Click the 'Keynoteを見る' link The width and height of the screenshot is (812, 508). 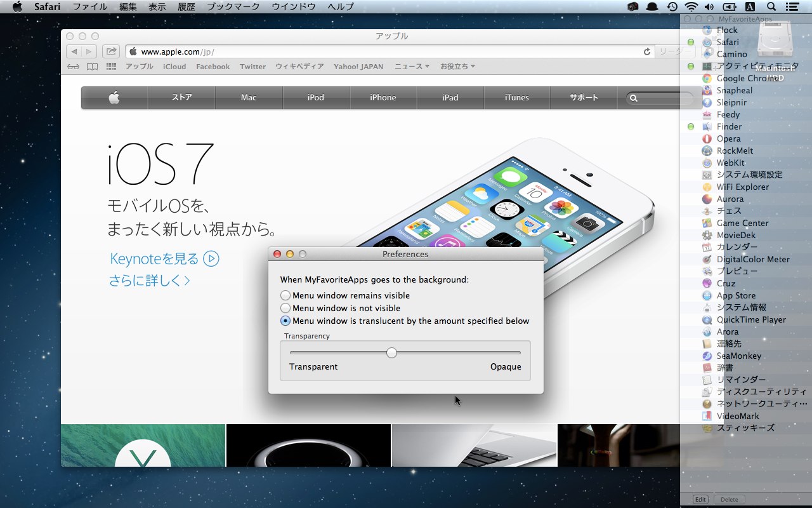(x=164, y=259)
